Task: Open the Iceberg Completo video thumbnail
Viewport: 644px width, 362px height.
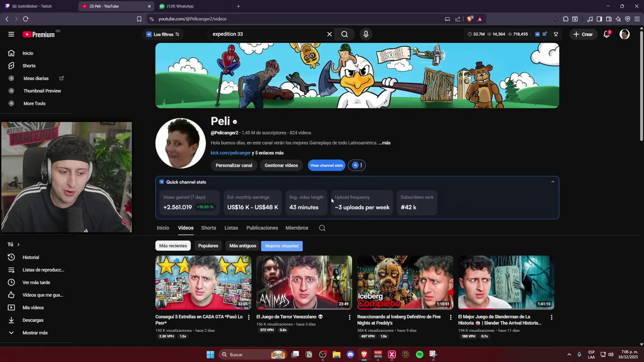Action: (x=405, y=283)
